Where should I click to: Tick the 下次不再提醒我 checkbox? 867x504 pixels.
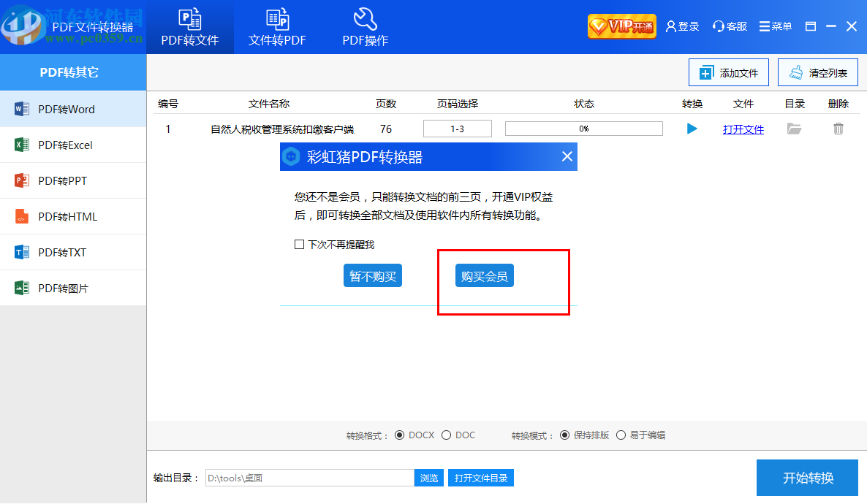coord(299,244)
